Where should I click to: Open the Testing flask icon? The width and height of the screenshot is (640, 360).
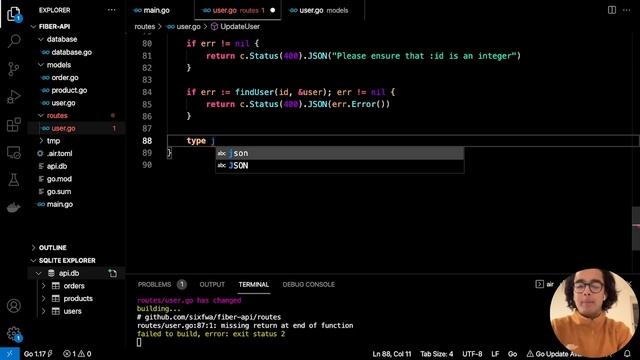(x=13, y=180)
